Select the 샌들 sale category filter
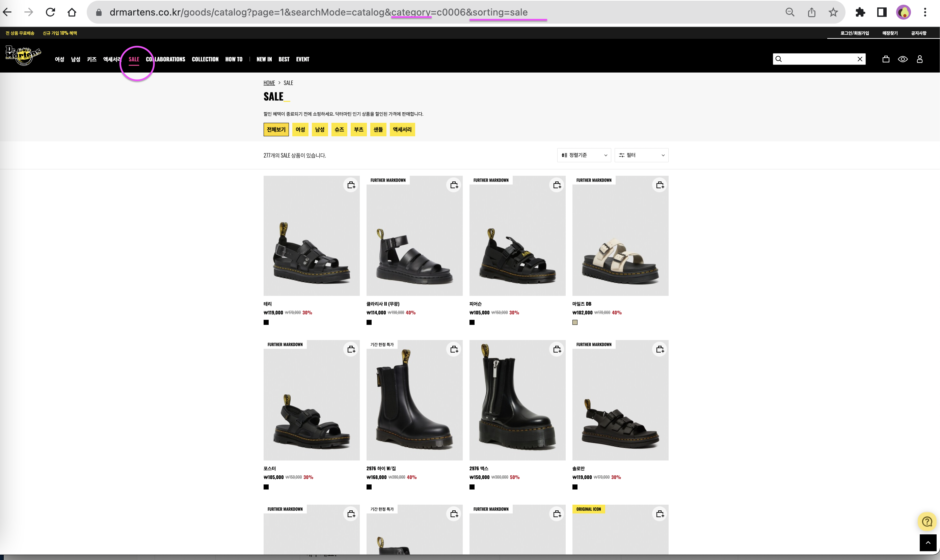This screenshot has height=560, width=940. pyautogui.click(x=378, y=130)
